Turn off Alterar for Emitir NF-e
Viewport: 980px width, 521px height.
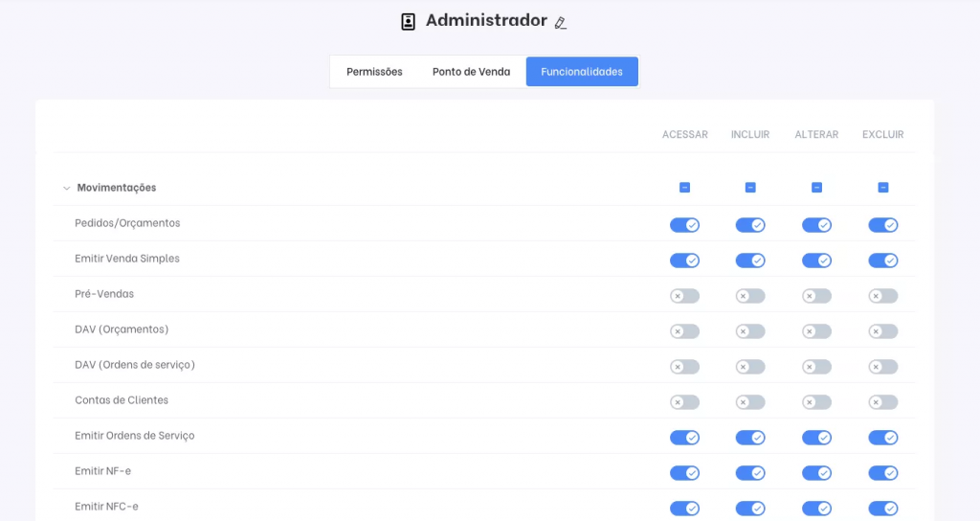click(816, 473)
